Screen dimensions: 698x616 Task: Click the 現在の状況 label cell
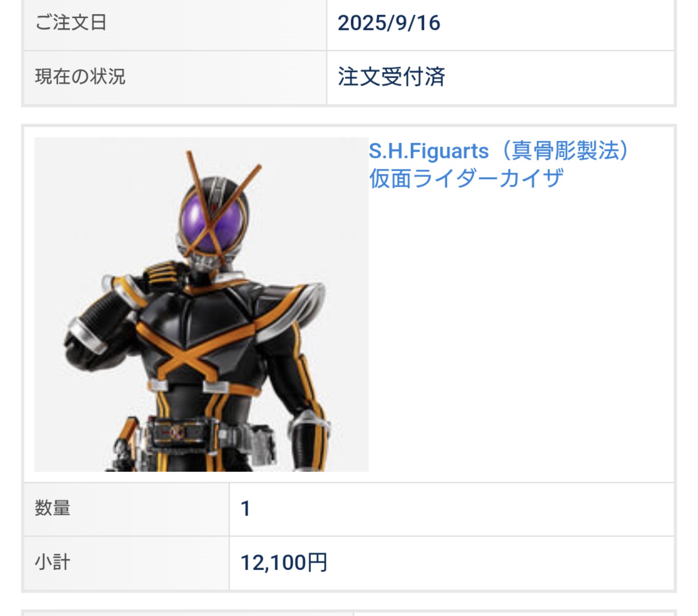175,77
